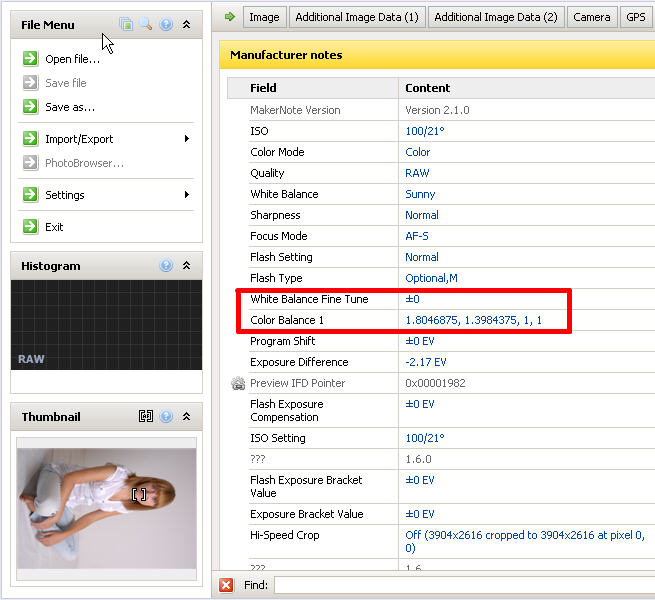This screenshot has width=655, height=600.
Task: Open help for Thumbnail panel
Action: [x=166, y=416]
